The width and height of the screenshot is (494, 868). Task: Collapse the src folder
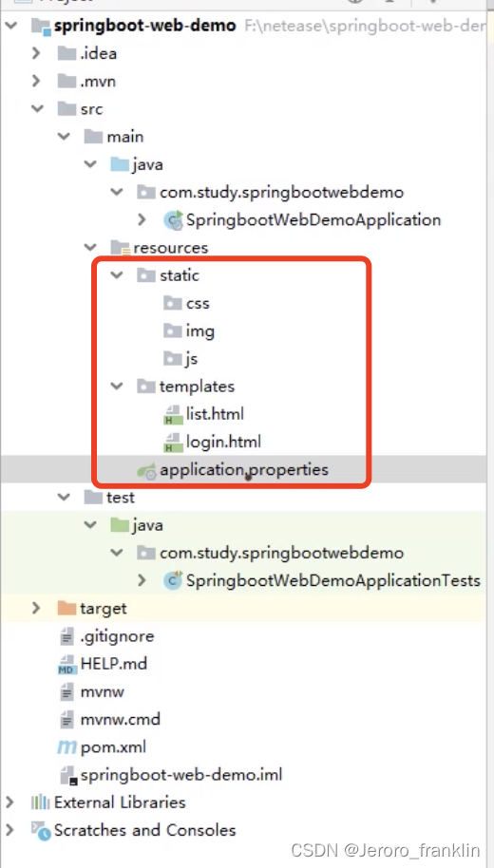click(x=37, y=109)
